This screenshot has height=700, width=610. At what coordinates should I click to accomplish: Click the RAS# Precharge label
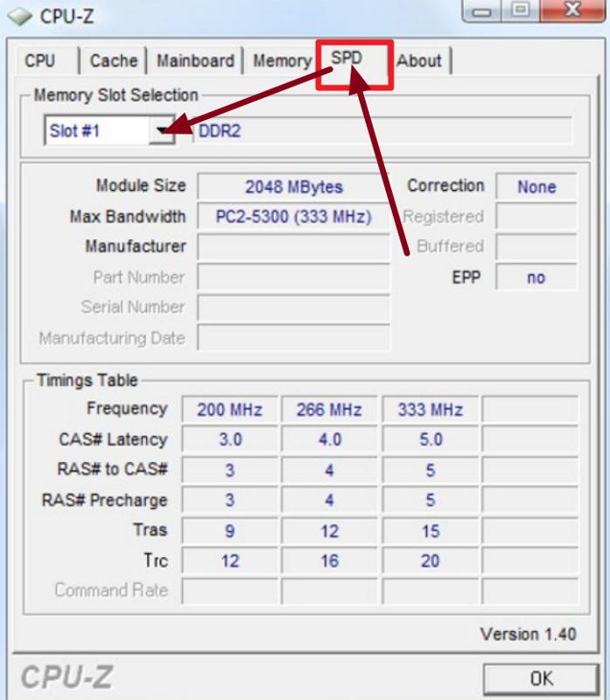[104, 500]
